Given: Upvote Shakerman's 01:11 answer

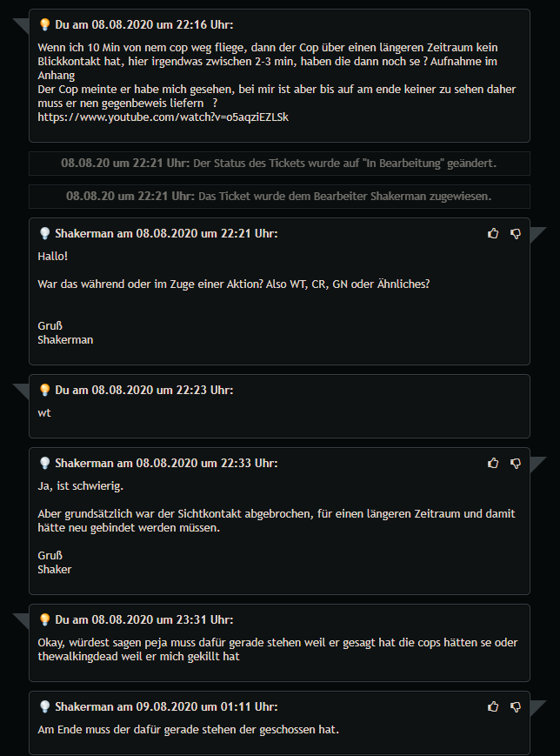Looking at the screenshot, I should [493, 706].
